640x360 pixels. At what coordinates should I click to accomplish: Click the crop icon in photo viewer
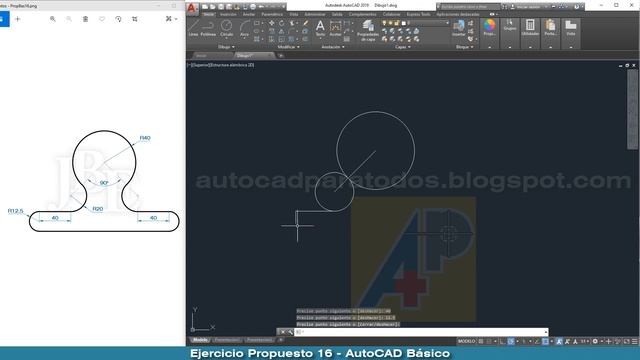click(x=135, y=19)
